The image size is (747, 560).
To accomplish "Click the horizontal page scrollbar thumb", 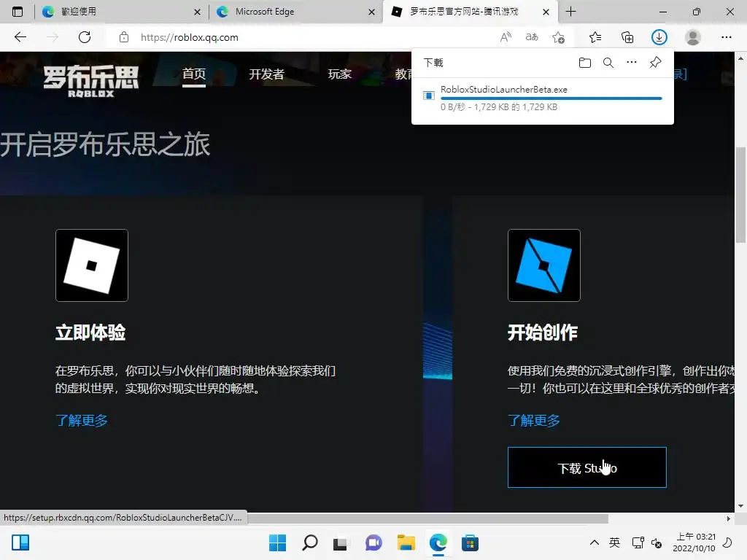I will click(427, 518).
